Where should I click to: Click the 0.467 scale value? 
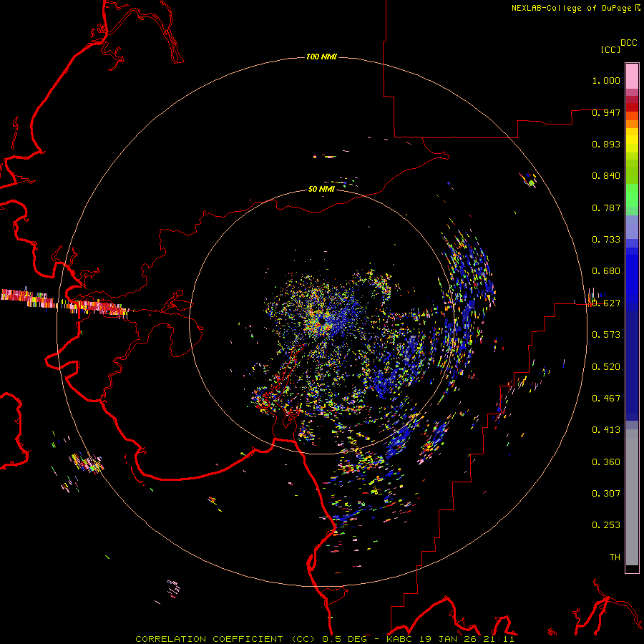(606, 399)
